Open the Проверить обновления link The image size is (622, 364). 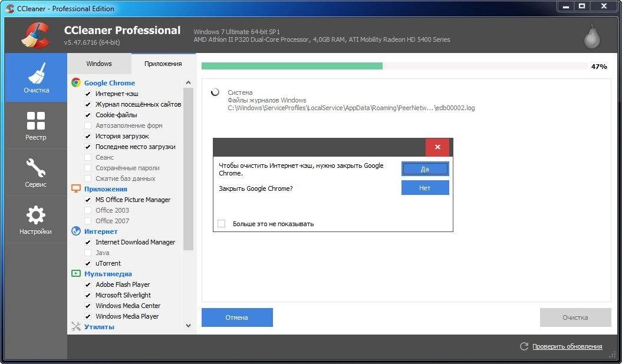pos(567,346)
